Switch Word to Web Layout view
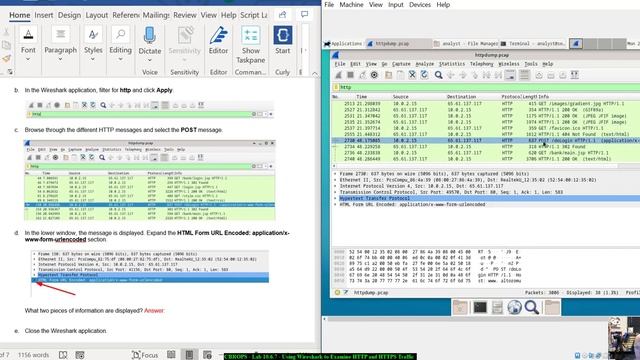640x360 pixels. tap(207, 355)
